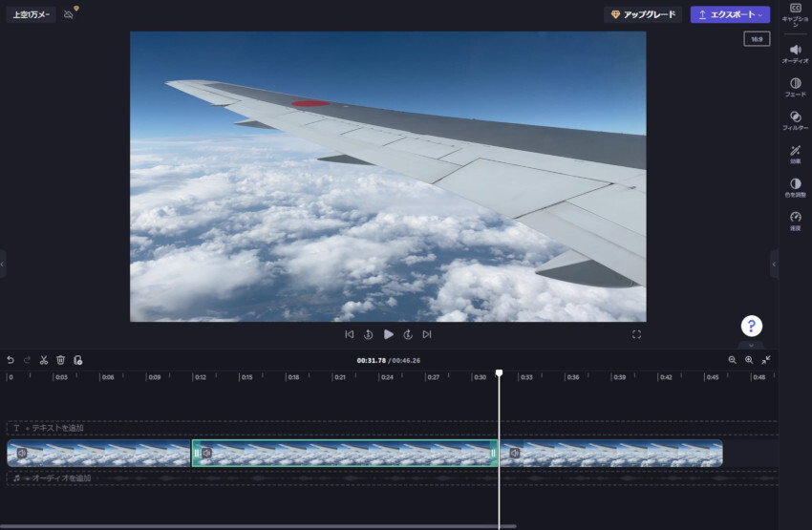The image size is (812, 530).
Task: Open the 16:9 aspect ratio selector
Action: (757, 39)
